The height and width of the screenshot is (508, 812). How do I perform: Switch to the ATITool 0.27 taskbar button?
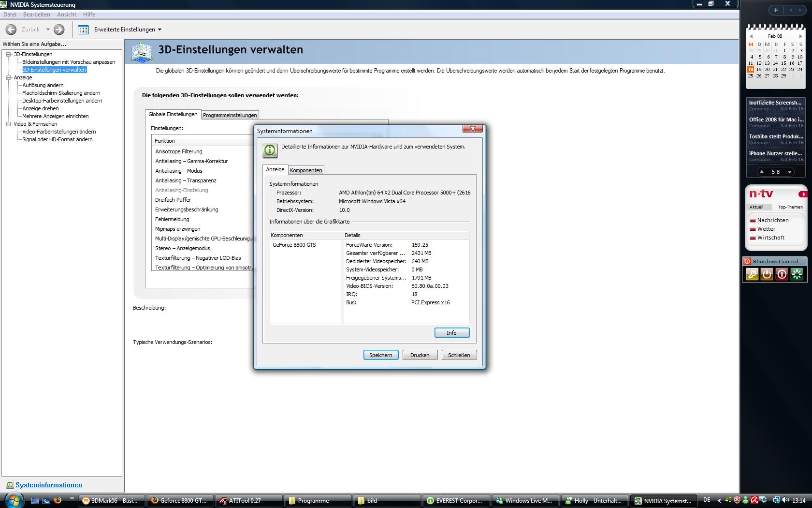(249, 501)
